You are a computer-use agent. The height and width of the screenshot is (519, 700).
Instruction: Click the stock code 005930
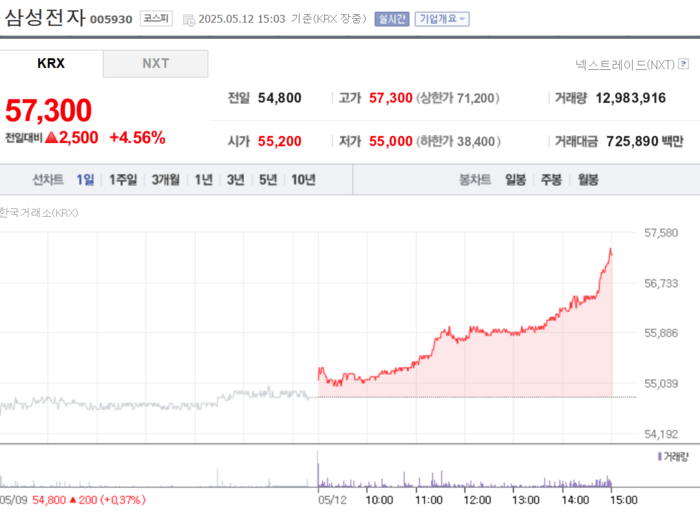(111, 20)
